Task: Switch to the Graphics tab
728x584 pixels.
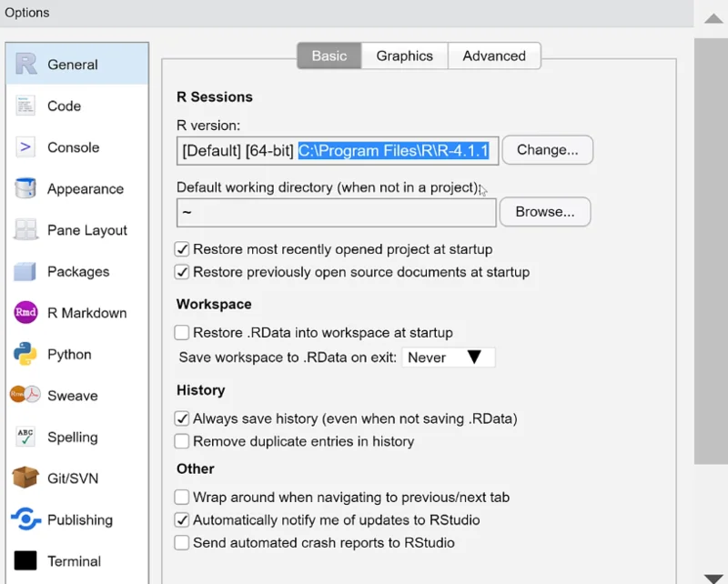Action: tap(404, 55)
